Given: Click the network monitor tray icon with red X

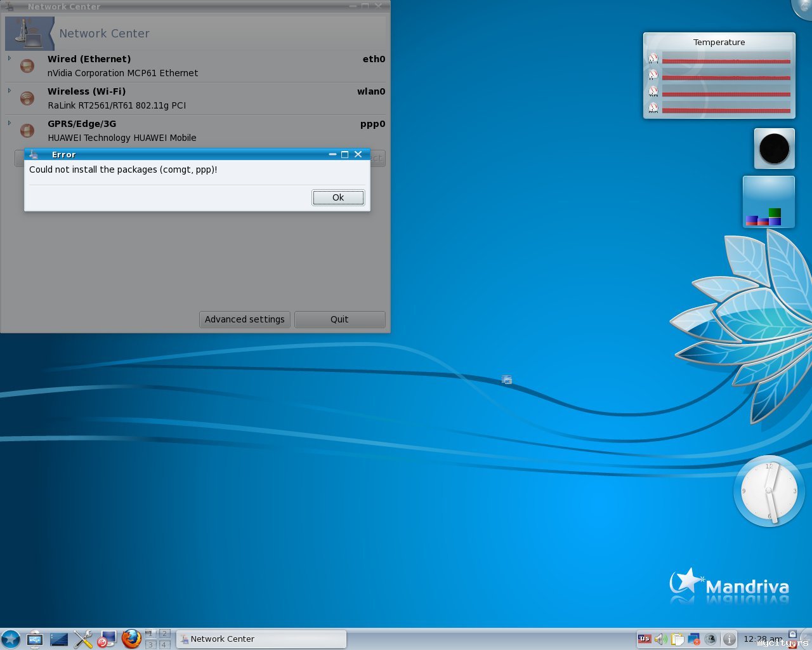Looking at the screenshot, I should (694, 639).
